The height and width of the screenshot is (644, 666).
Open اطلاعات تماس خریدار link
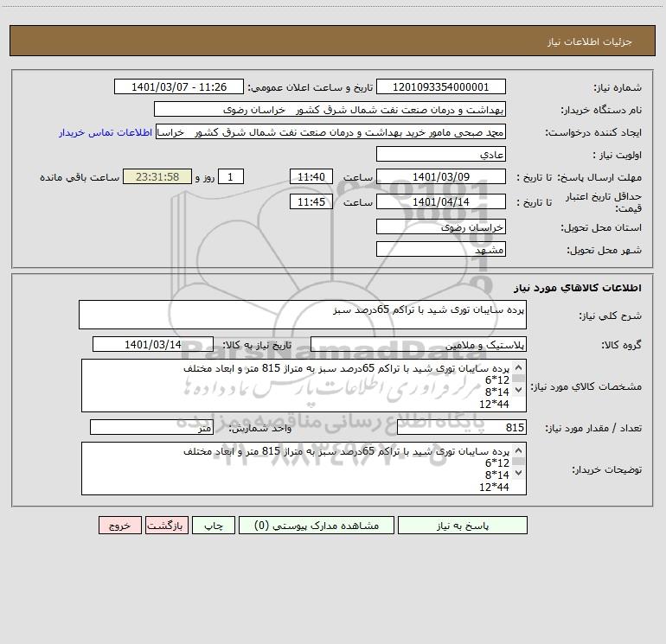pyautogui.click(x=106, y=132)
